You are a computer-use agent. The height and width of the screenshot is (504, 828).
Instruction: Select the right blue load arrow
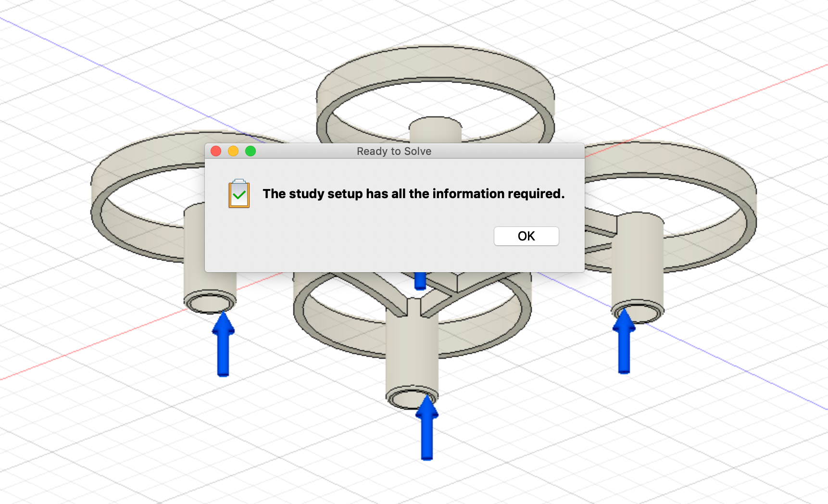(624, 341)
